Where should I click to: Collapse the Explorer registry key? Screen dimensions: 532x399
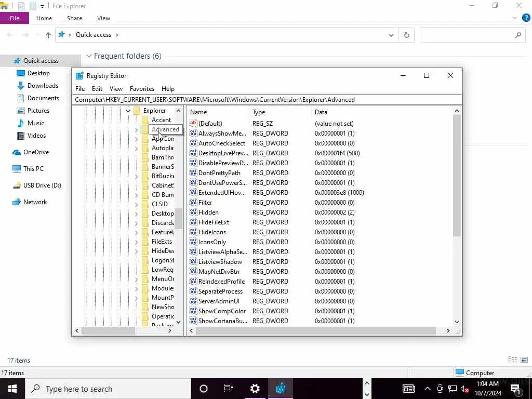128,111
